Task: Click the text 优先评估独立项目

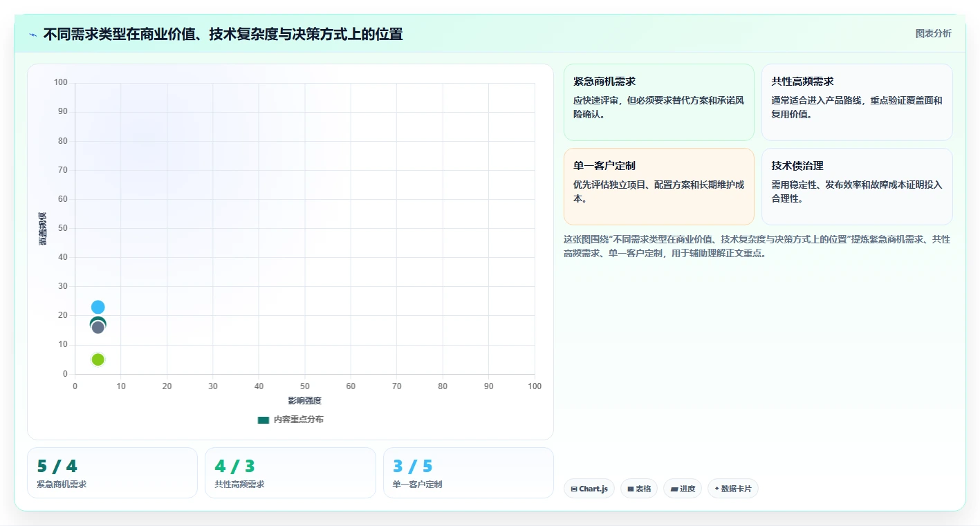Action: click(x=658, y=191)
